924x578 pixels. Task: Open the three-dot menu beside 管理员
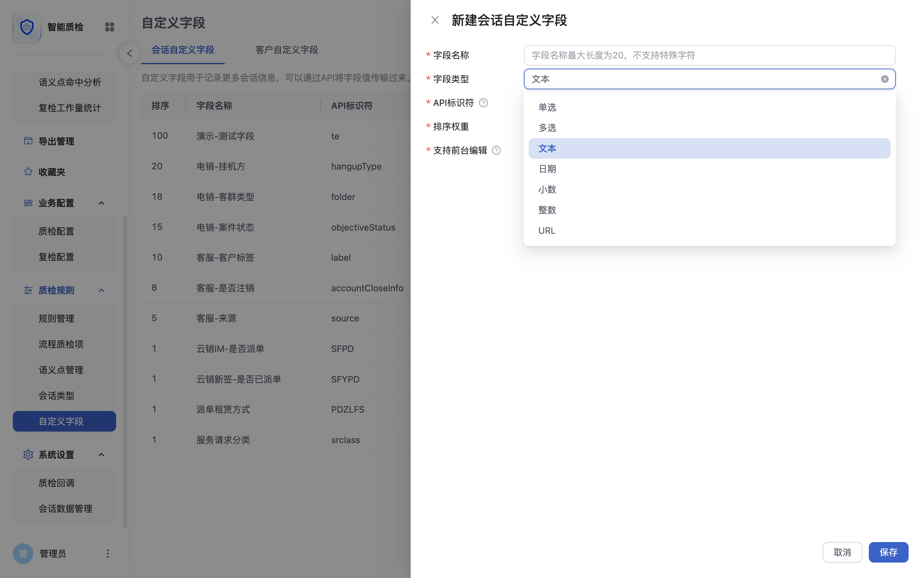[x=108, y=553]
